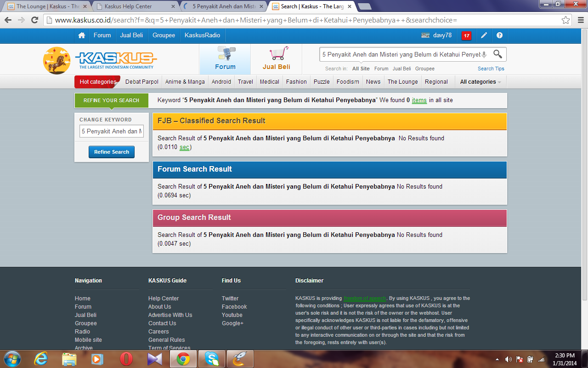Click the News category
The image size is (588, 368).
click(x=373, y=82)
